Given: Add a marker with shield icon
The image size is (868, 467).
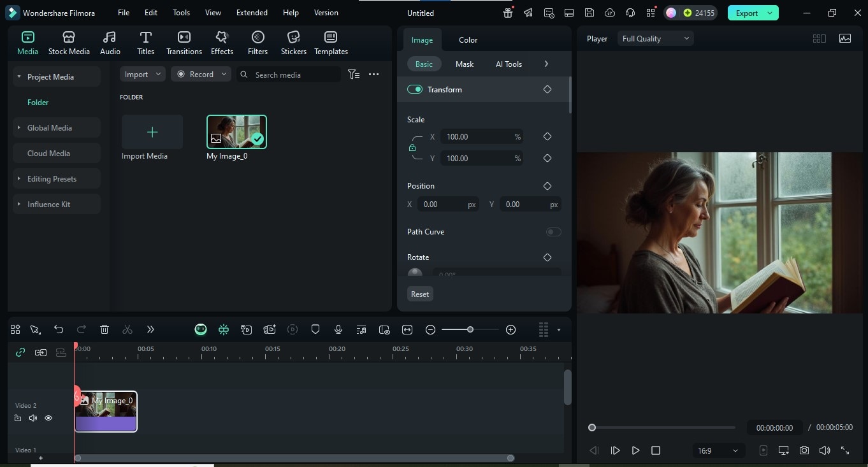Looking at the screenshot, I should pyautogui.click(x=315, y=329).
